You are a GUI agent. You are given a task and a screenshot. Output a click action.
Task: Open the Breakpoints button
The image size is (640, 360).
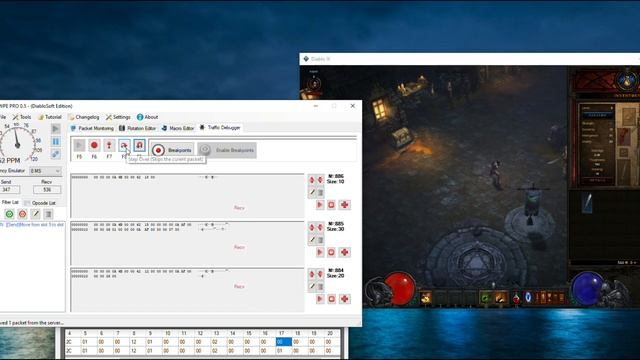click(x=173, y=150)
